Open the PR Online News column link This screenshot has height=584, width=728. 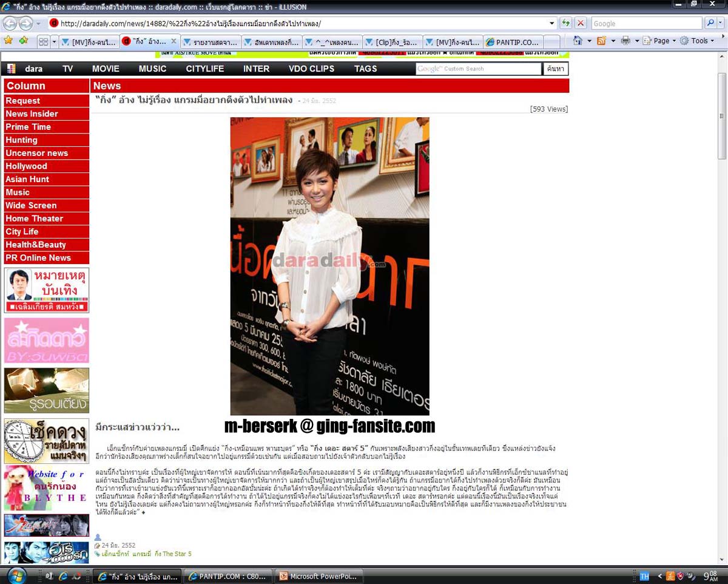[x=47, y=258]
